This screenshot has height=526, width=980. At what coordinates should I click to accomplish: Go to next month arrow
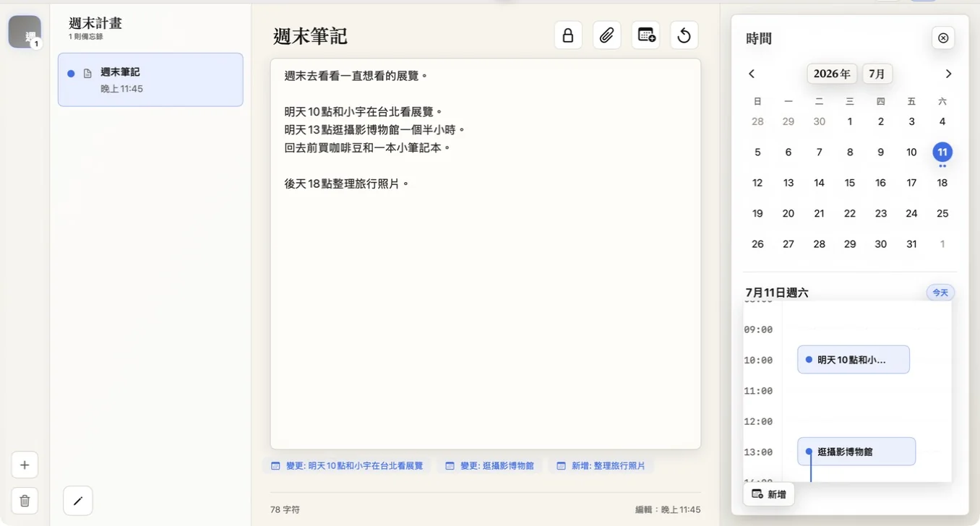tap(949, 74)
